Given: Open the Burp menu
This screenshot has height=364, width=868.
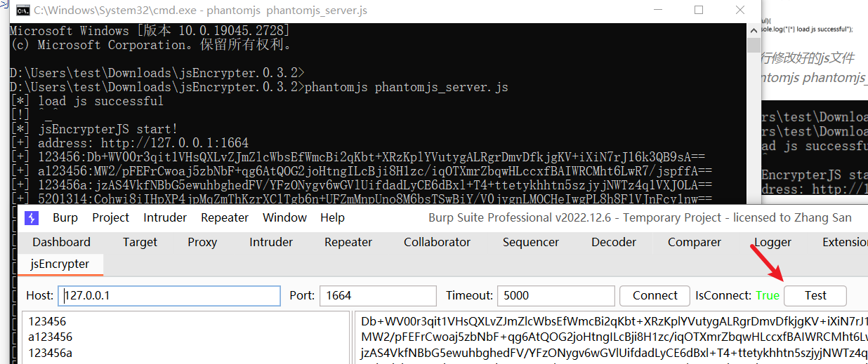Looking at the screenshot, I should (65, 217).
